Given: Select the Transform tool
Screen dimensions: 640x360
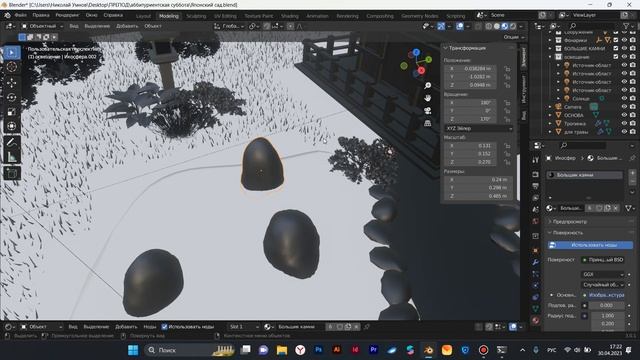Looking at the screenshot, I should click(x=11, y=126).
